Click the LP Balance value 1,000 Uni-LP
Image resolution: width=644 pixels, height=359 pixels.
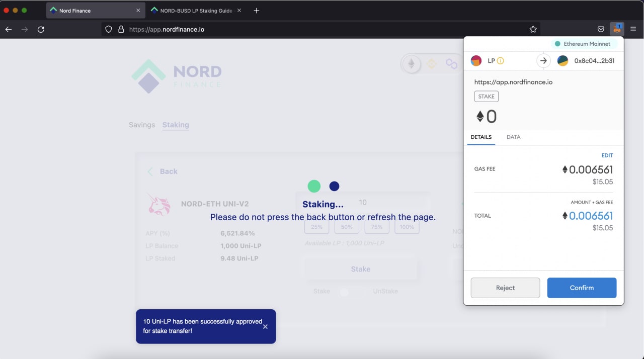pyautogui.click(x=241, y=246)
